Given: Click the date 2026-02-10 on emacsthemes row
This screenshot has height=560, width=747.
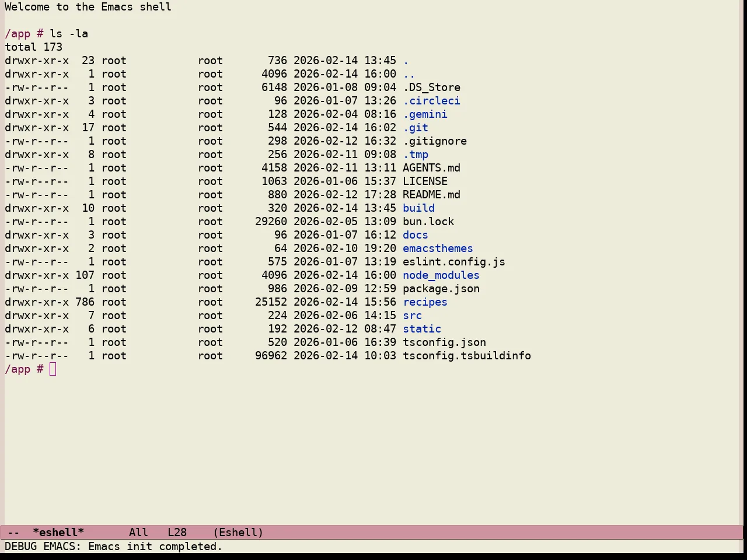Looking at the screenshot, I should 326,249.
